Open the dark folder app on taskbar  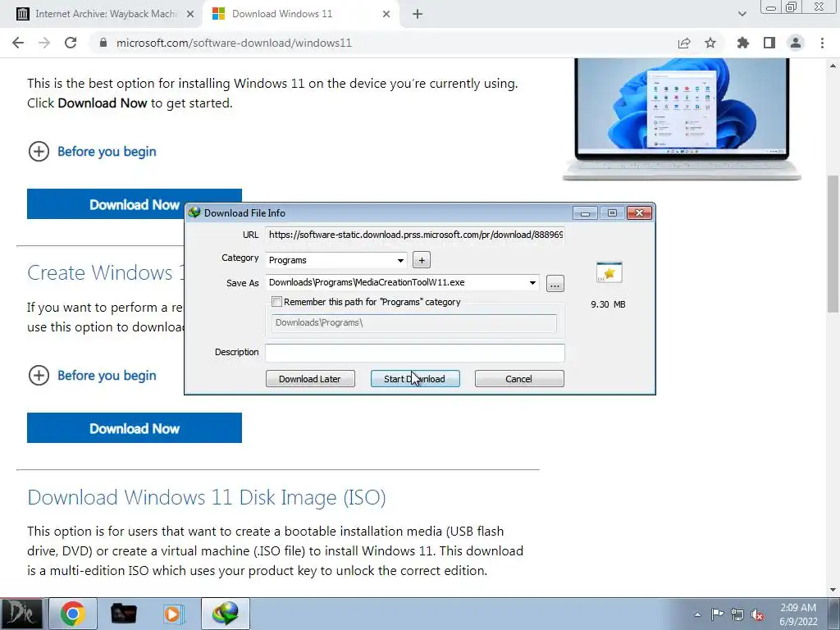[x=123, y=614]
